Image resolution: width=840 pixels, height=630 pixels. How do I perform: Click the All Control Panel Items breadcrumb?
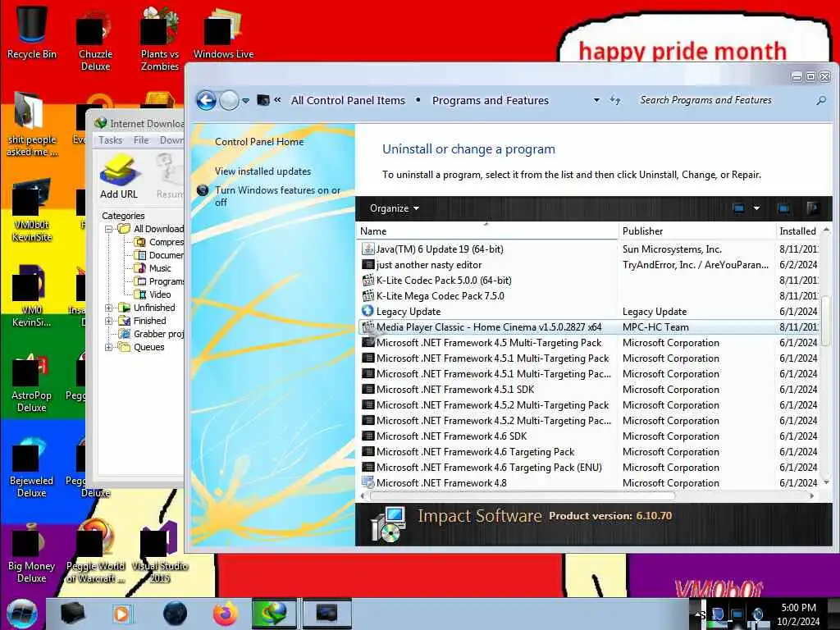[348, 100]
